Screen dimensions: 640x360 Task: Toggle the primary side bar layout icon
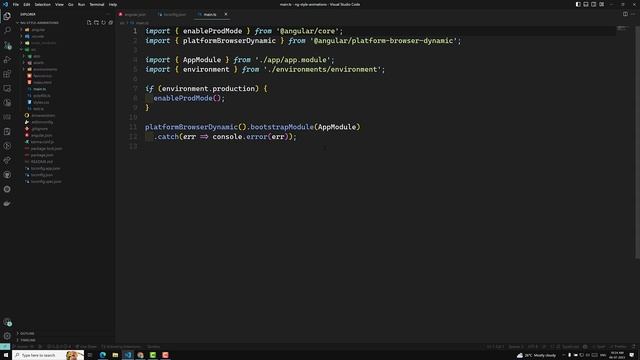click(578, 4)
